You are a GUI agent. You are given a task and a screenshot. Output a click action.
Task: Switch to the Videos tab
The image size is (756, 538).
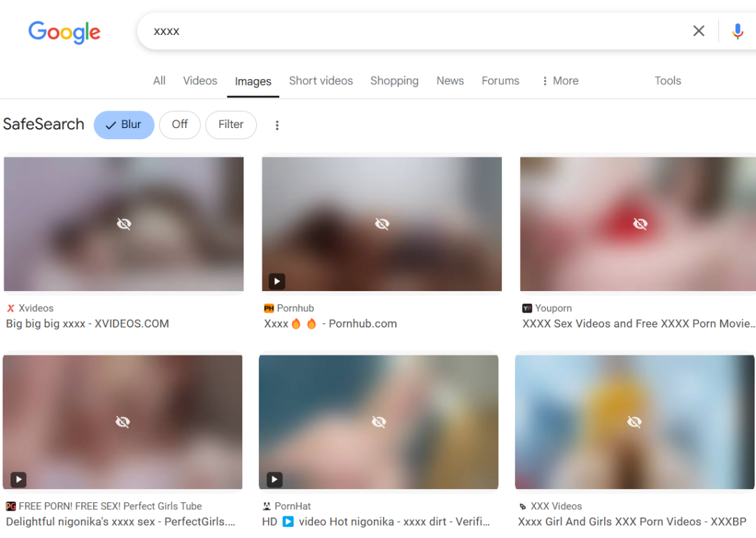click(x=199, y=80)
